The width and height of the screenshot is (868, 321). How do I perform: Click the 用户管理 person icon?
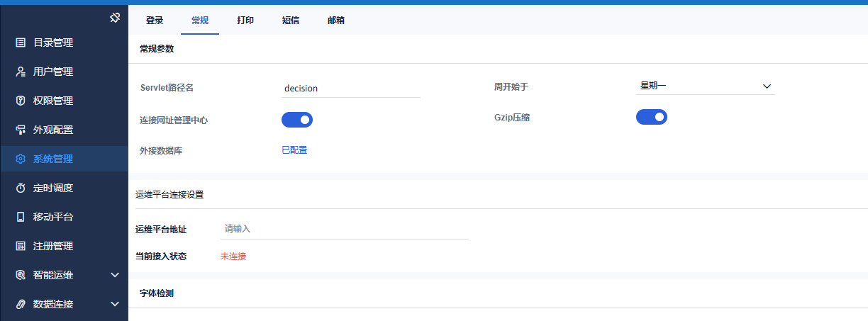pos(21,72)
